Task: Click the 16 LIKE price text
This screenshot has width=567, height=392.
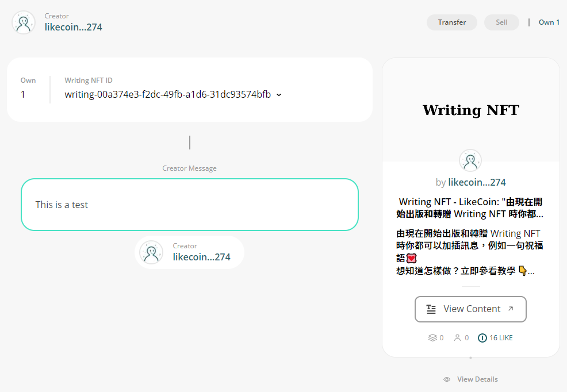Action: (x=501, y=338)
